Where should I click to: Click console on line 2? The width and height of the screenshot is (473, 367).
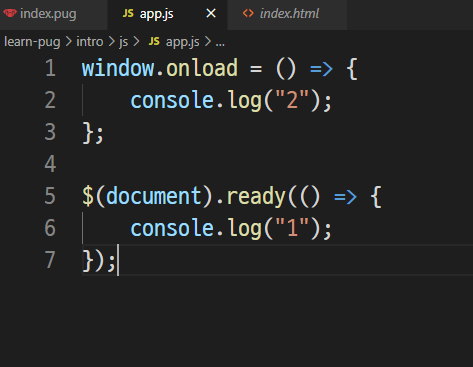pos(172,100)
